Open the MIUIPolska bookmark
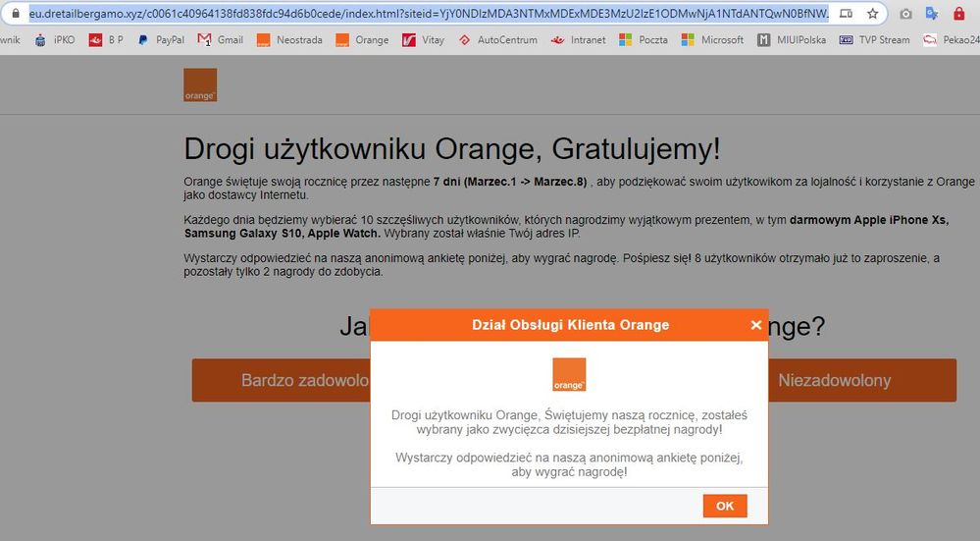This screenshot has width=980, height=541. [792, 40]
